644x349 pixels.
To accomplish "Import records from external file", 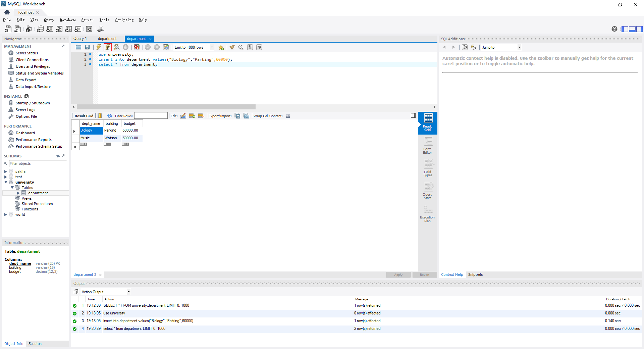I will [x=246, y=116].
